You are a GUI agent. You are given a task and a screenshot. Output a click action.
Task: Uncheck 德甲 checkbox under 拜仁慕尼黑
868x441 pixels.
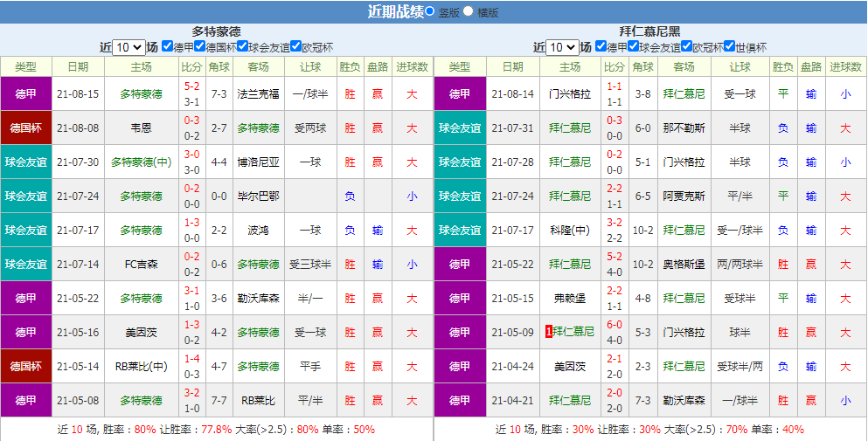click(601, 46)
